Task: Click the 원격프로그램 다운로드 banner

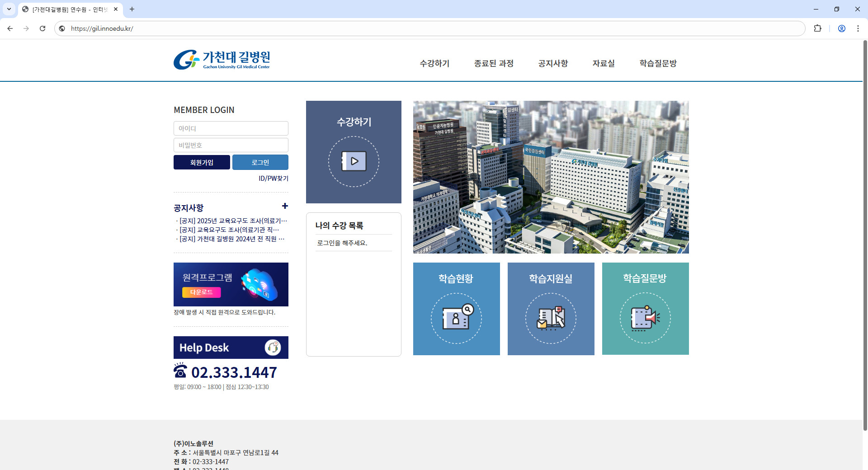Action: point(231,284)
